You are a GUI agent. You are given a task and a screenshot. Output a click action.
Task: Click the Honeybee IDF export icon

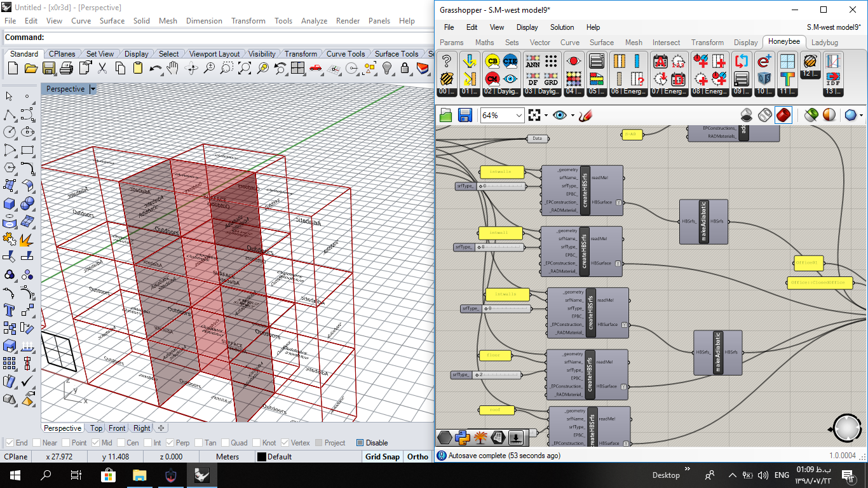832,79
